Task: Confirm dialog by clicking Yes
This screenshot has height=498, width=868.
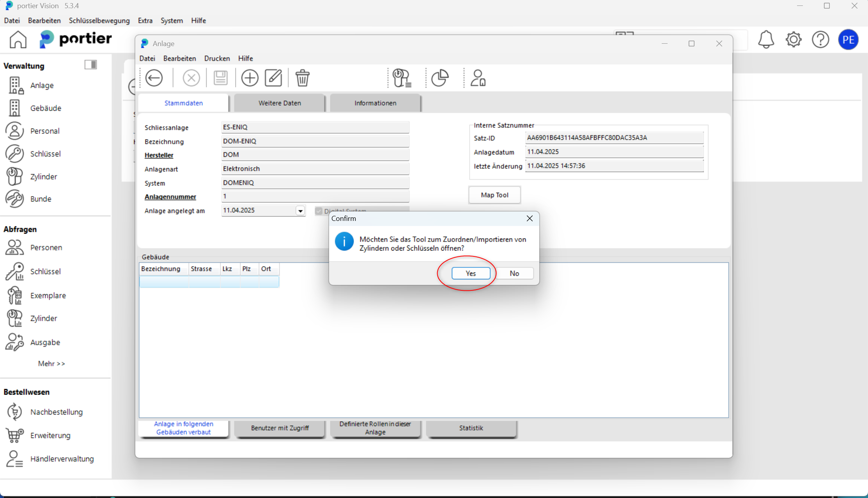Action: coord(471,273)
